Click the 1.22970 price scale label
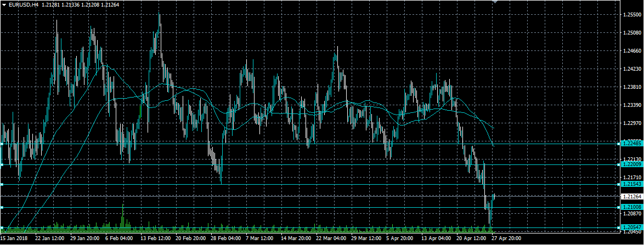644x245 pixels. point(632,123)
